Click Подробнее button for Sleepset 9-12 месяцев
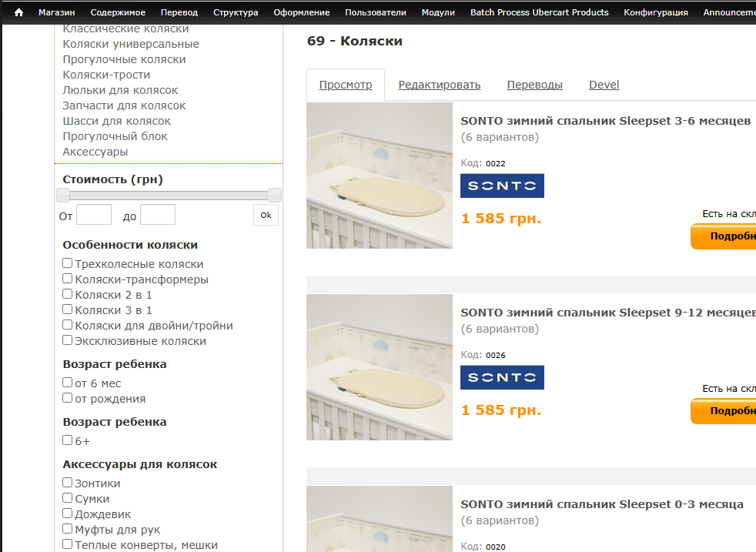This screenshot has width=756, height=552. tap(723, 411)
